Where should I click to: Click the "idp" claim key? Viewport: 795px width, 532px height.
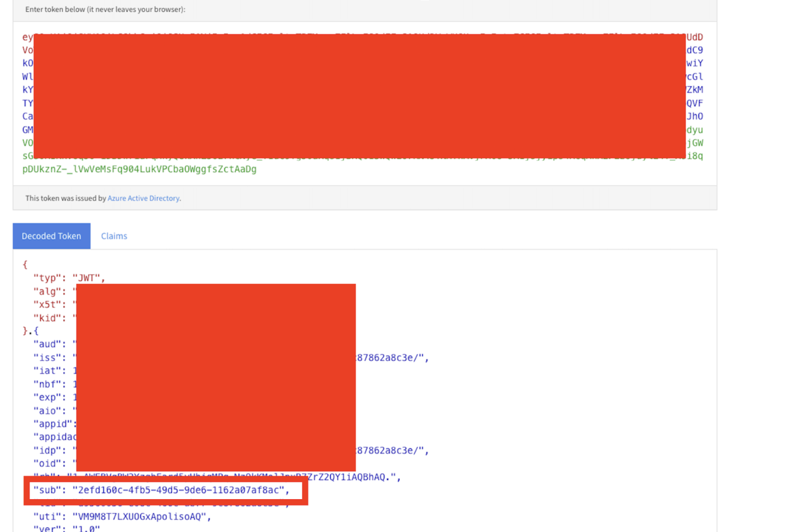47,450
